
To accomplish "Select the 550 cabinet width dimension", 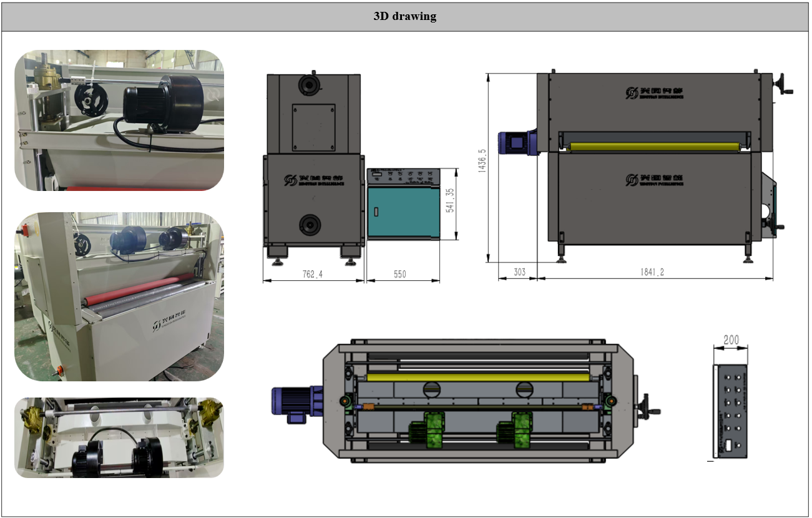I will [401, 274].
